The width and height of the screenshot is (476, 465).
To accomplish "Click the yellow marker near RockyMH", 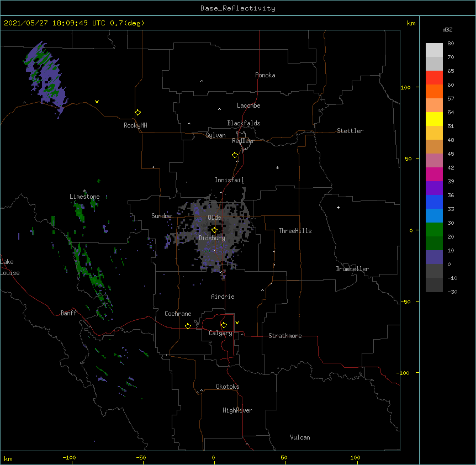I will pyautogui.click(x=137, y=113).
